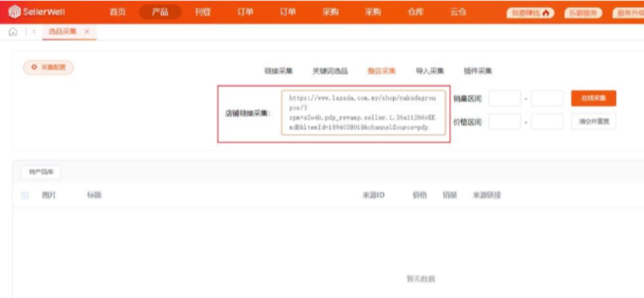
Task: Open the 首页 menu
Action: [118, 12]
